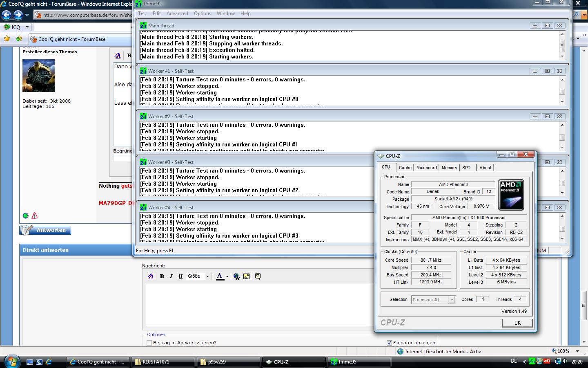Image resolution: width=588 pixels, height=368 pixels.
Task: Click Switch between windows quick launch icon
Action: 39,362
